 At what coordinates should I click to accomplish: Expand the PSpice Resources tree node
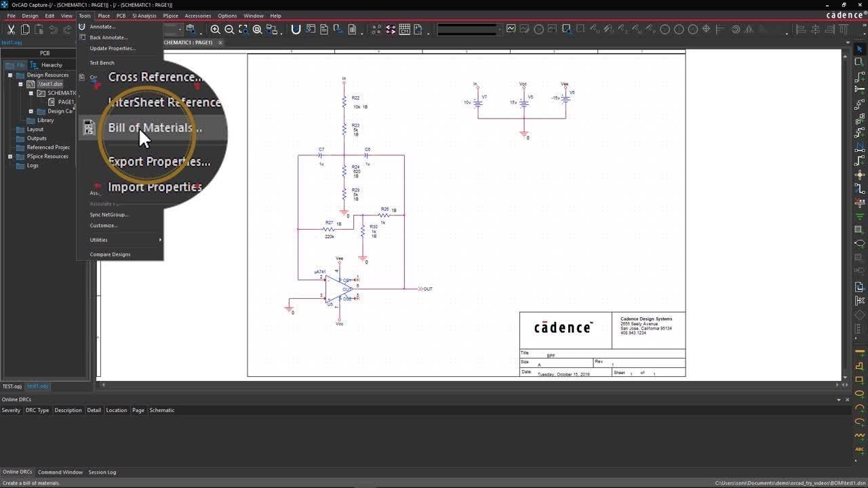click(10, 157)
